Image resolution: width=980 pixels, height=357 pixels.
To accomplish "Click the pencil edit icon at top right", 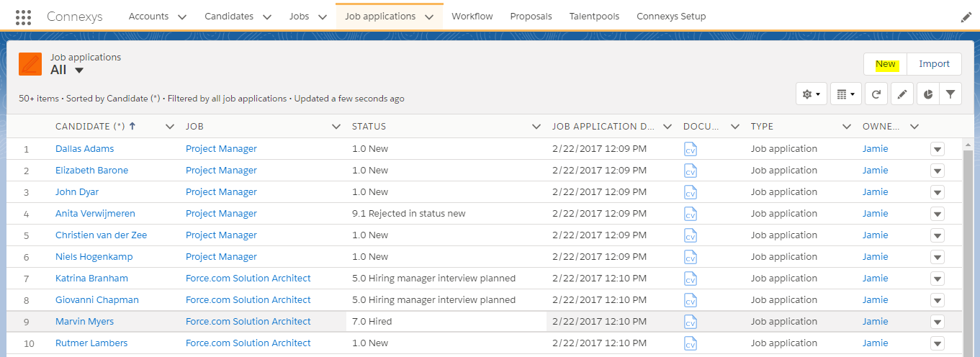I will [x=966, y=17].
